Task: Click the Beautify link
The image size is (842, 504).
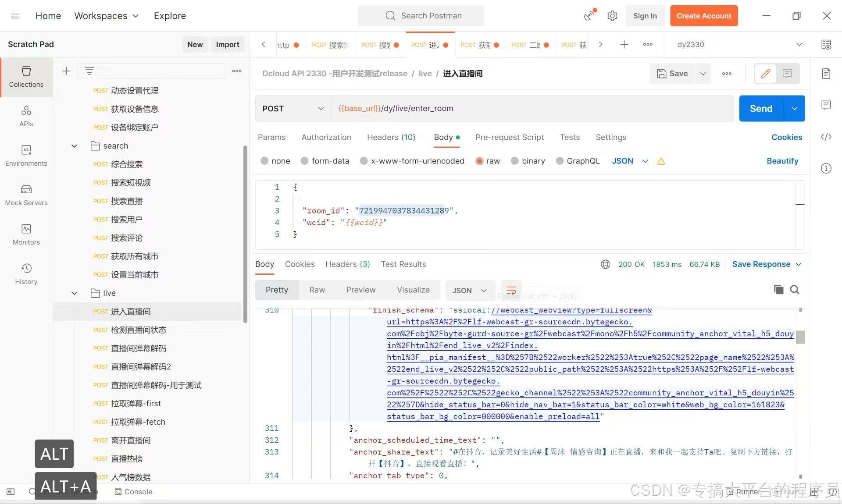Action: [782, 161]
